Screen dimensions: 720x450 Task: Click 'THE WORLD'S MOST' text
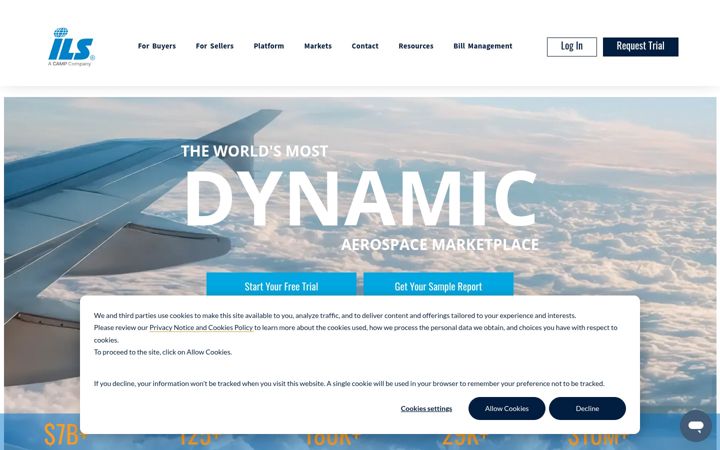click(x=254, y=151)
